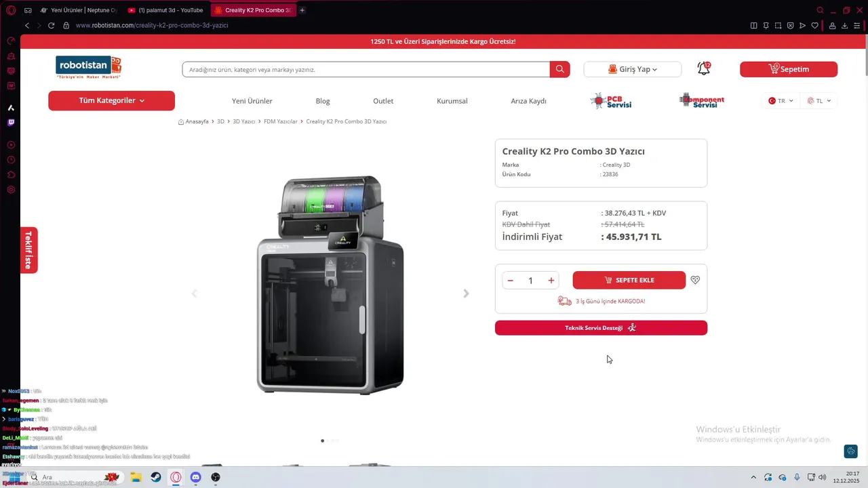Click the blue chat widget icon

tap(850, 451)
